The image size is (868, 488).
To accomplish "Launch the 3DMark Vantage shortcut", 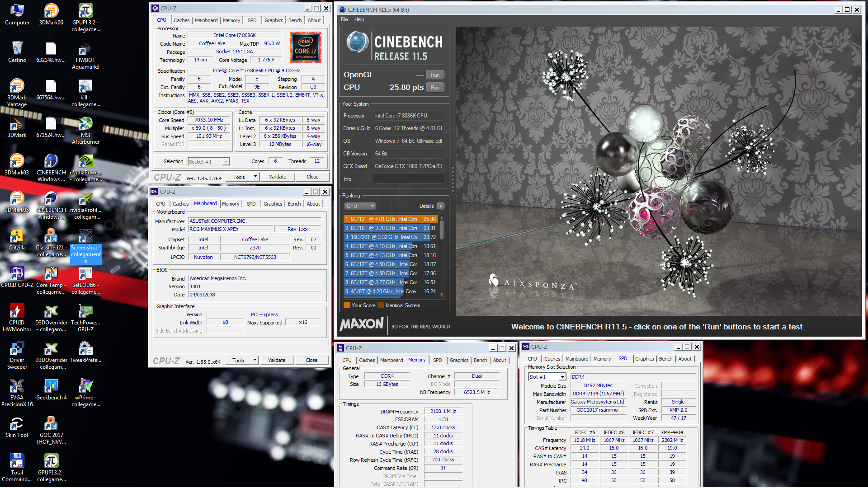I will [x=17, y=93].
